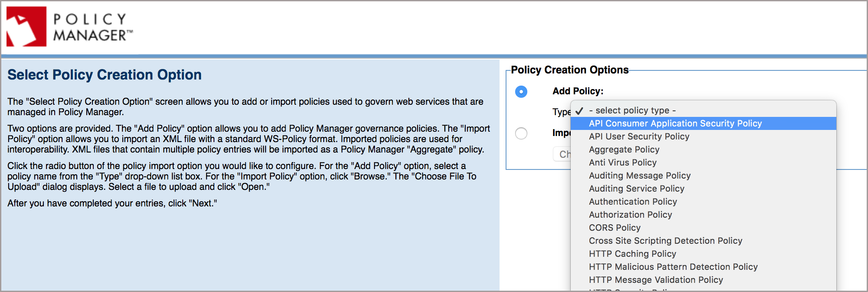Viewport: 868px width, 292px height.
Task: Select API Consumer Application Security Policy
Action: click(x=675, y=124)
